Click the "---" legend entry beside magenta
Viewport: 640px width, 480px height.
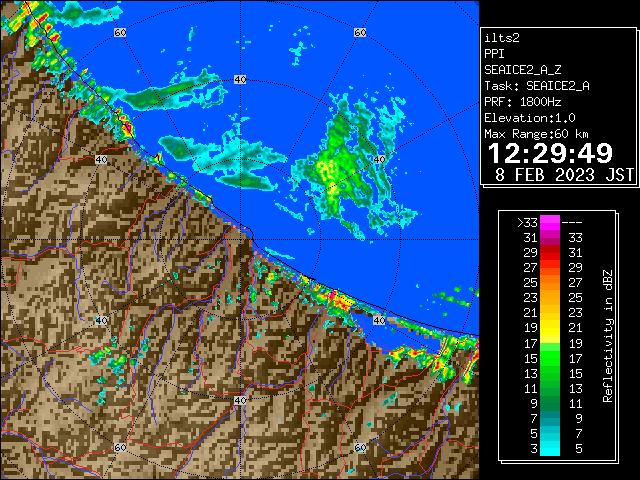[x=572, y=223]
